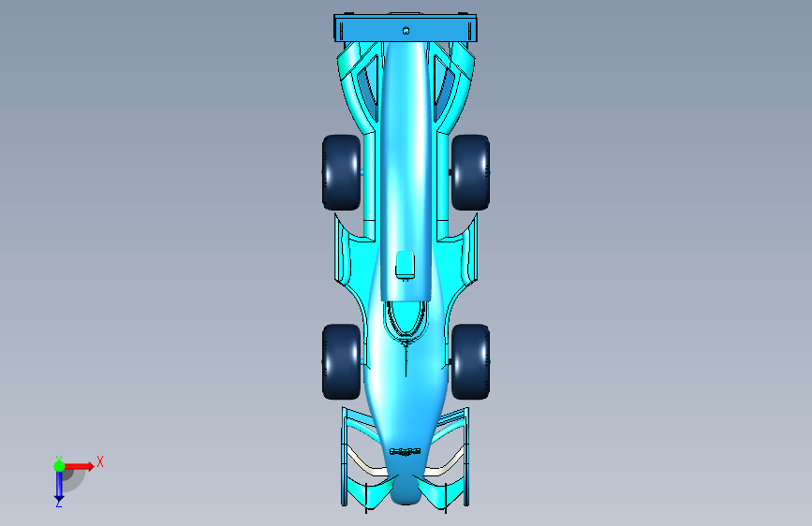The image size is (812, 526).
Task: Click the logo text on the nose
Action: pyautogui.click(x=405, y=452)
